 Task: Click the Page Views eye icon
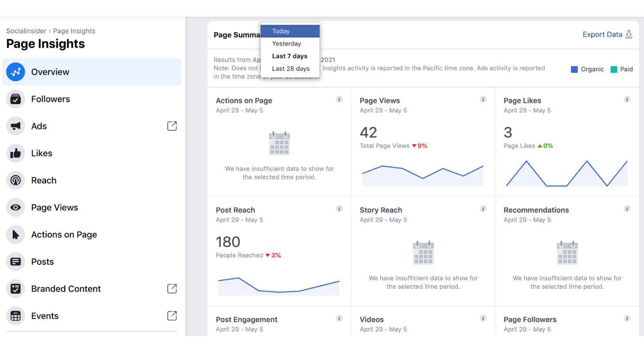click(x=15, y=207)
